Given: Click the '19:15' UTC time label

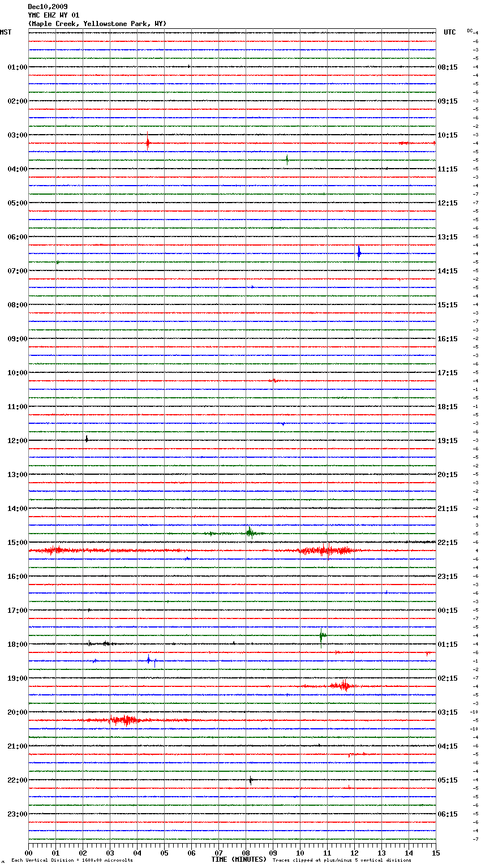Looking at the screenshot, I should tap(448, 441).
